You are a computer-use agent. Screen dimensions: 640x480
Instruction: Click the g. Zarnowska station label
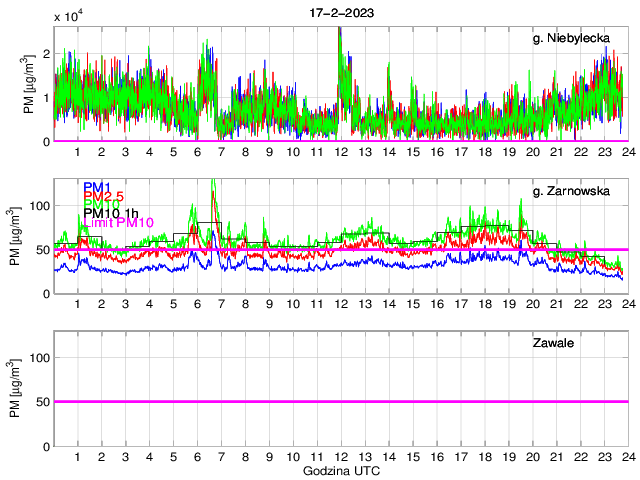tap(576, 191)
